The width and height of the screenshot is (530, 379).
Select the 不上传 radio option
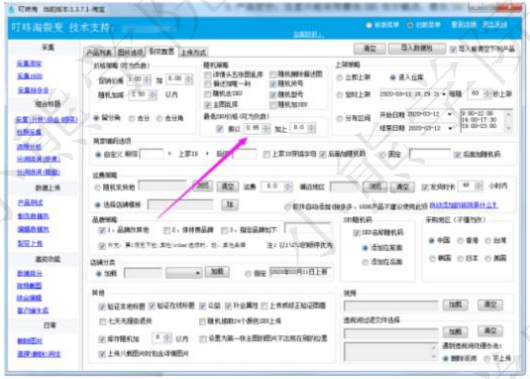(487, 358)
